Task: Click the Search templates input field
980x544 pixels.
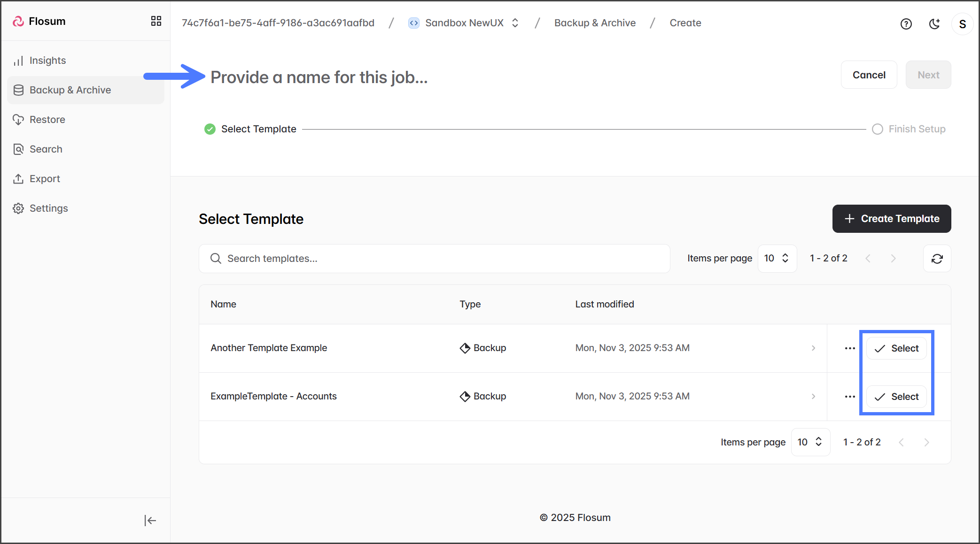Action: [434, 259]
